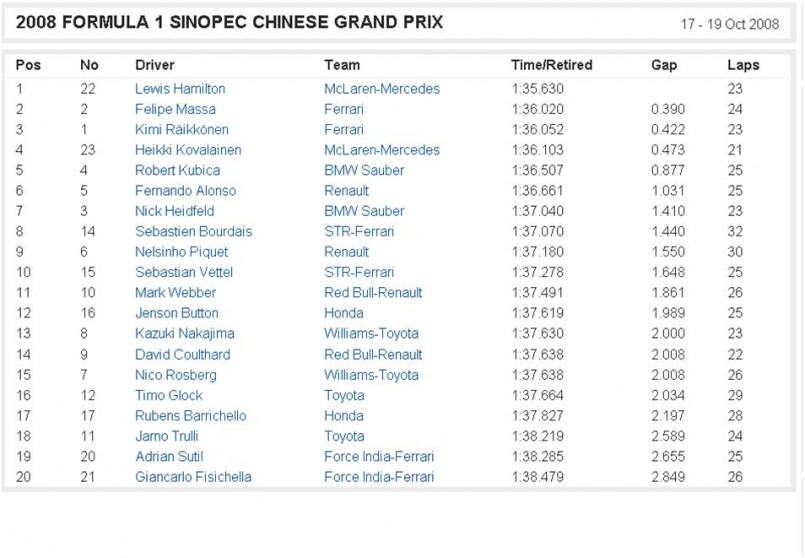
Task: Click Renault team link for Alonso
Action: pos(347,191)
